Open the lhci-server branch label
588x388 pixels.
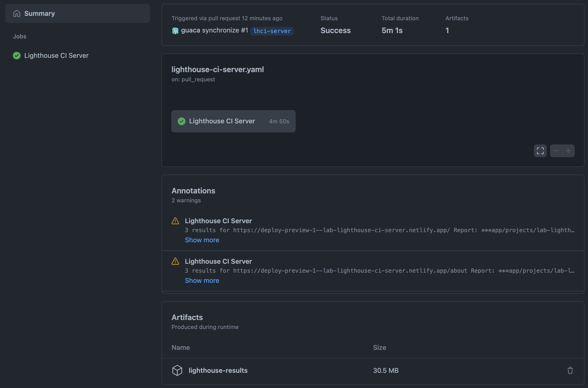tap(272, 31)
